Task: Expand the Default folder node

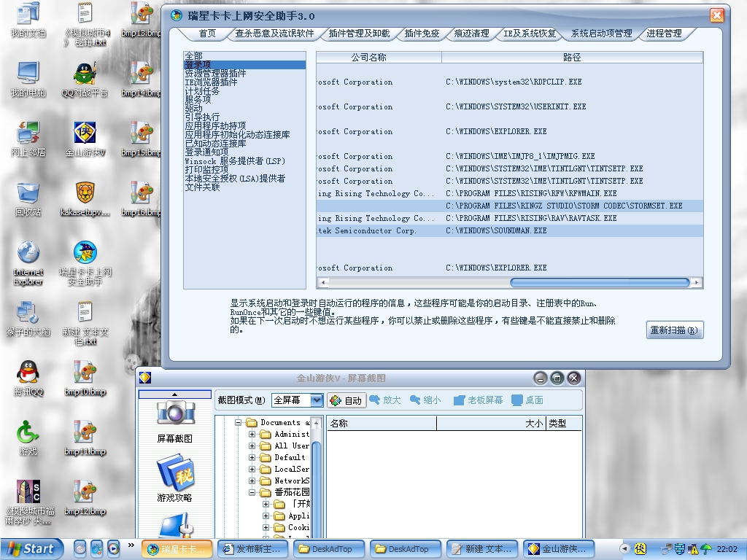Action: coord(252,458)
